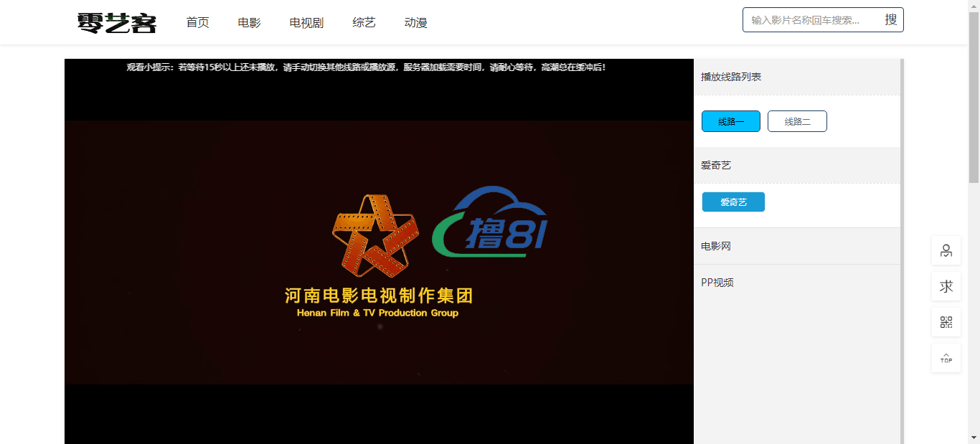Open the 电视剧 TV series link

click(306, 23)
